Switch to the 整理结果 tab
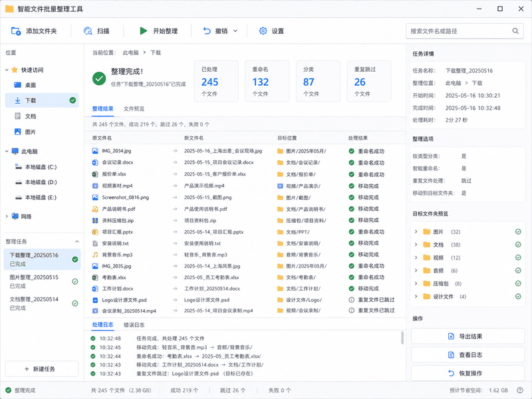 103,108
